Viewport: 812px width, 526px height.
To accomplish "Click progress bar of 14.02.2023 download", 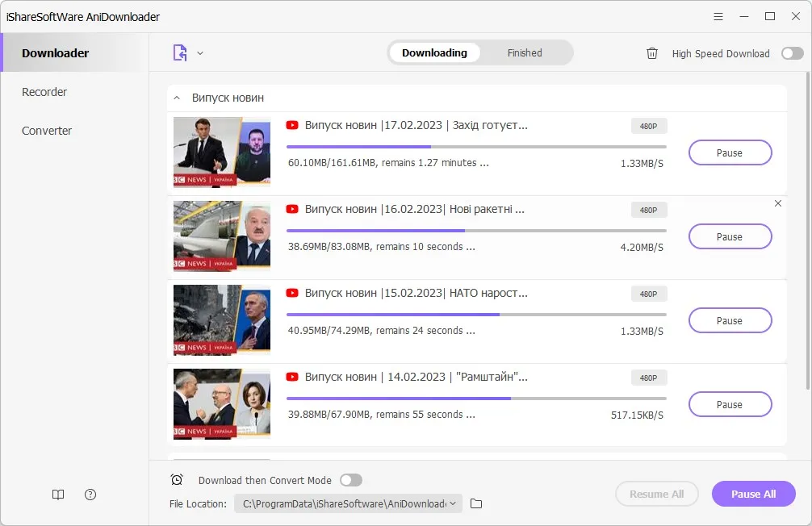I will [x=476, y=399].
